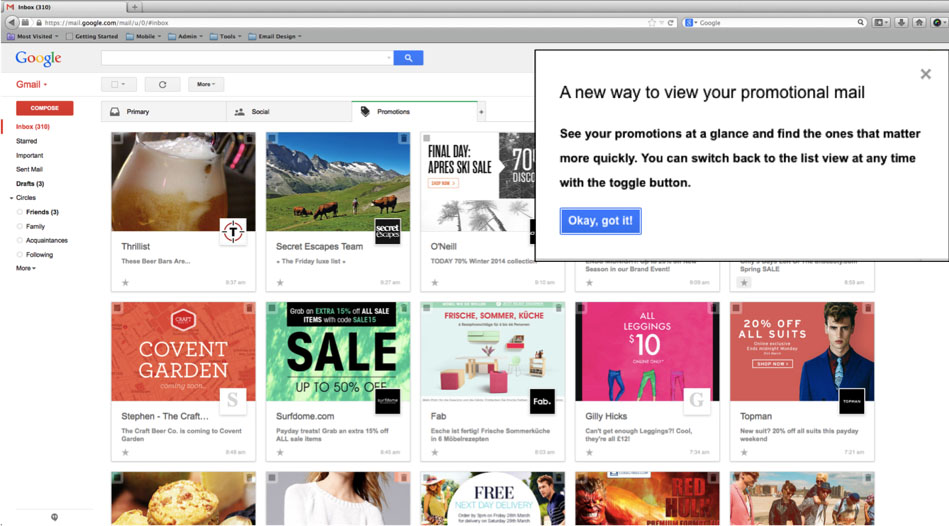949x526 pixels.
Task: Tick the checkbox on Thrillist card
Action: [118, 139]
